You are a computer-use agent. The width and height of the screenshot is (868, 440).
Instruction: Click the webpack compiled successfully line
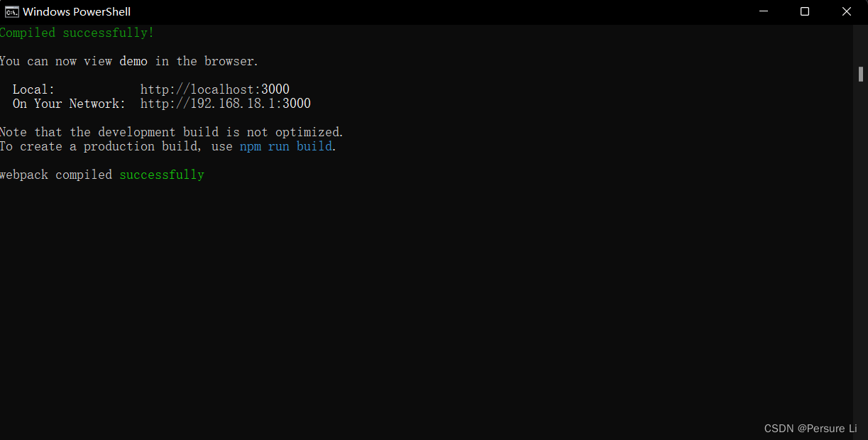[101, 174]
